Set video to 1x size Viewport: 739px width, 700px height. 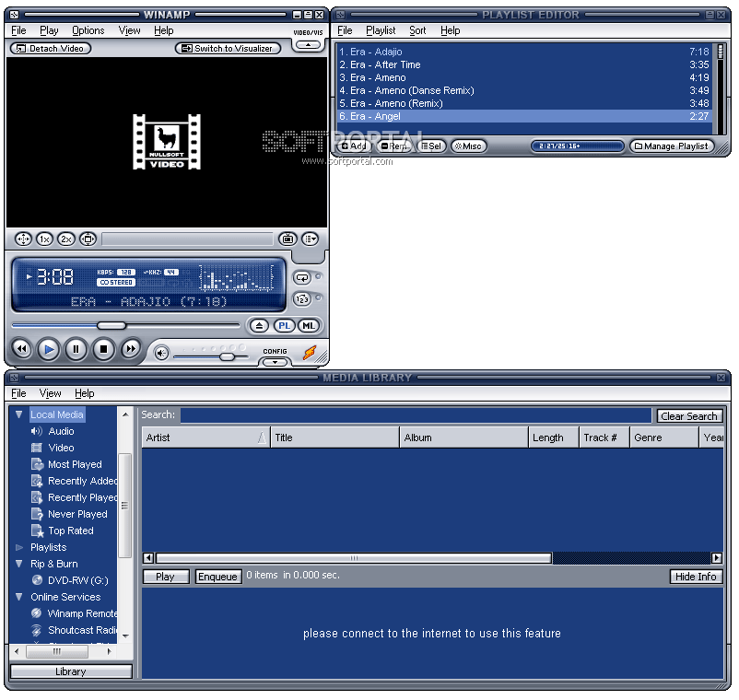coord(44,239)
